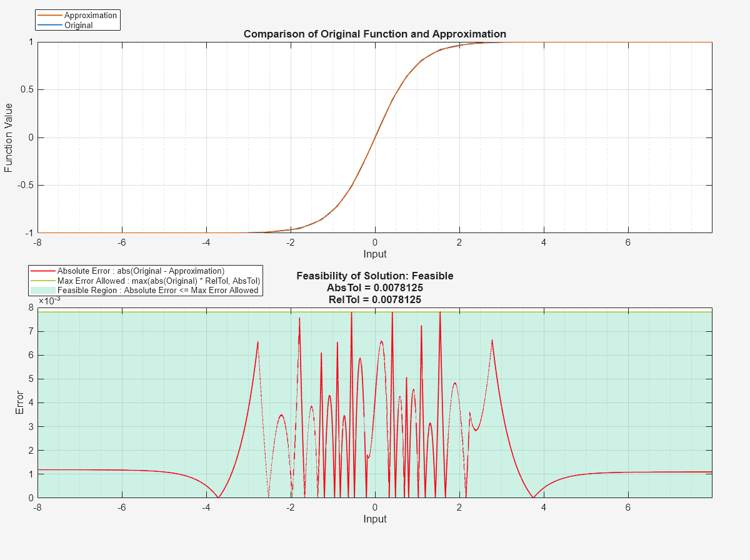The width and height of the screenshot is (750, 560).
Task: Click the AbsTol = 0.0078125 text
Action: (375, 288)
